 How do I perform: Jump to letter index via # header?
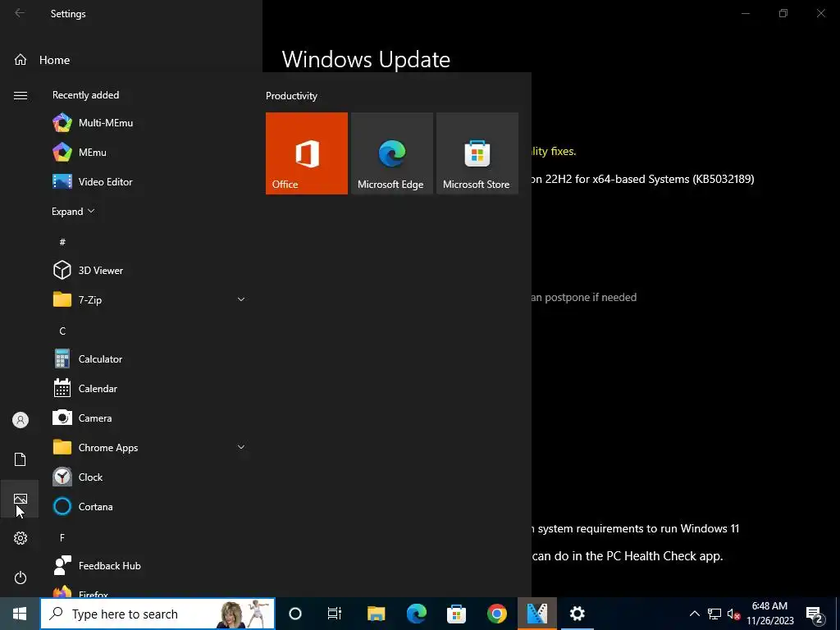coord(62,242)
